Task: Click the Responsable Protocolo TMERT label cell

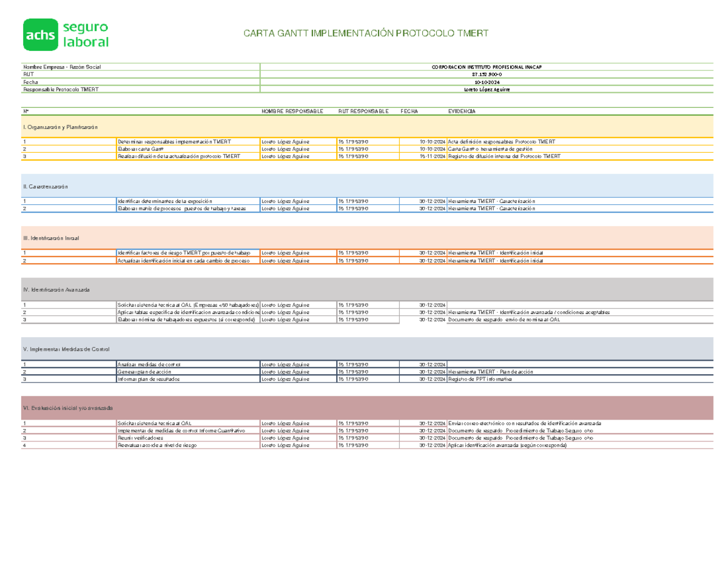Action: [x=60, y=89]
